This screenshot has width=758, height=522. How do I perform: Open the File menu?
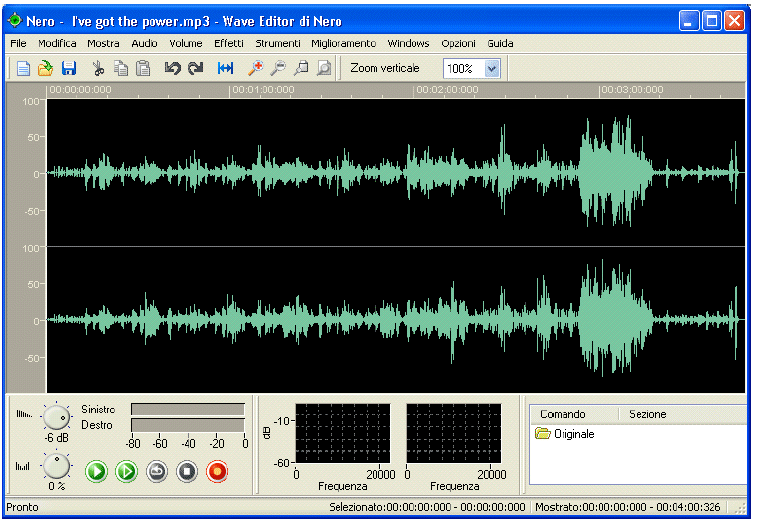pyautogui.click(x=18, y=44)
